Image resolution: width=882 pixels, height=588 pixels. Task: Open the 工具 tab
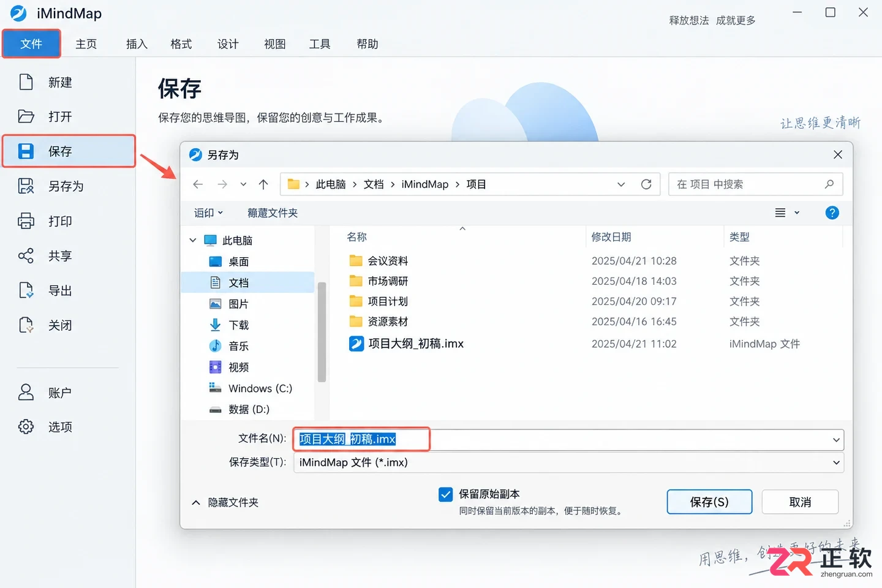[x=320, y=43]
